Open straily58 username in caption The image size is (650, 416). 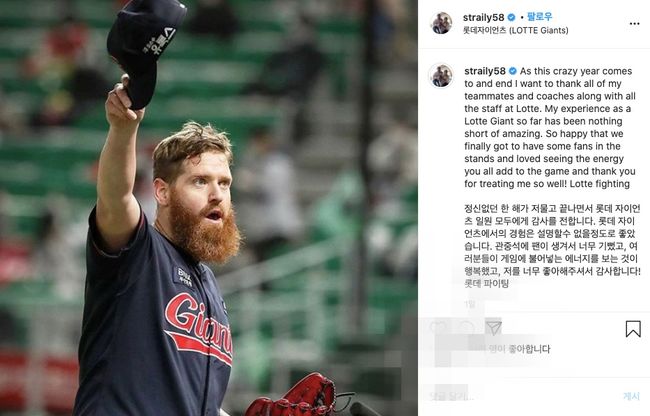tap(485, 71)
